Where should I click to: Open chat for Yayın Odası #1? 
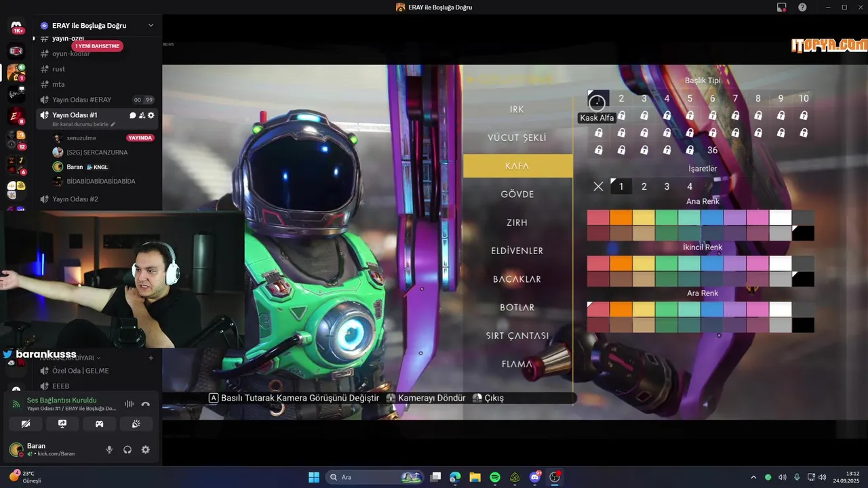[x=132, y=115]
